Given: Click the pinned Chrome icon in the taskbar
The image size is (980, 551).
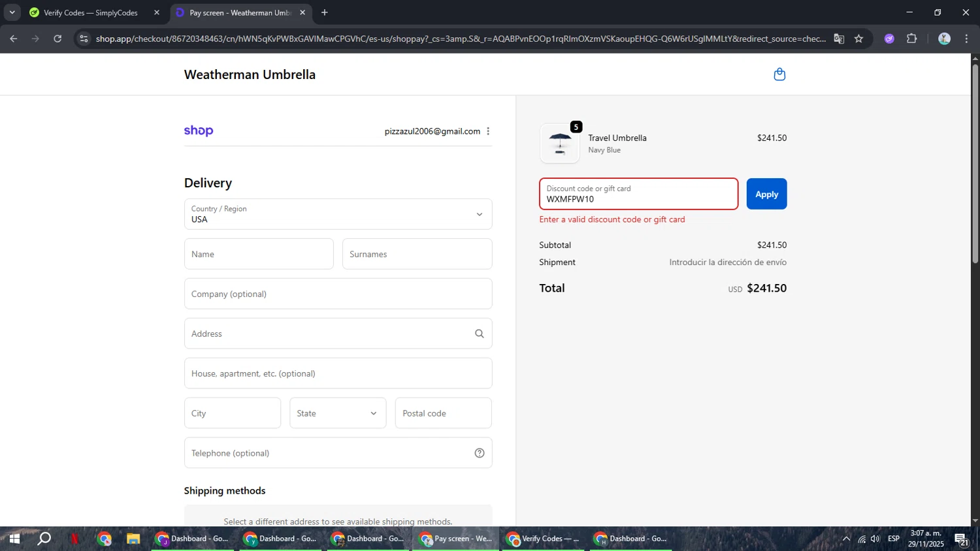Looking at the screenshot, I should pos(105,539).
